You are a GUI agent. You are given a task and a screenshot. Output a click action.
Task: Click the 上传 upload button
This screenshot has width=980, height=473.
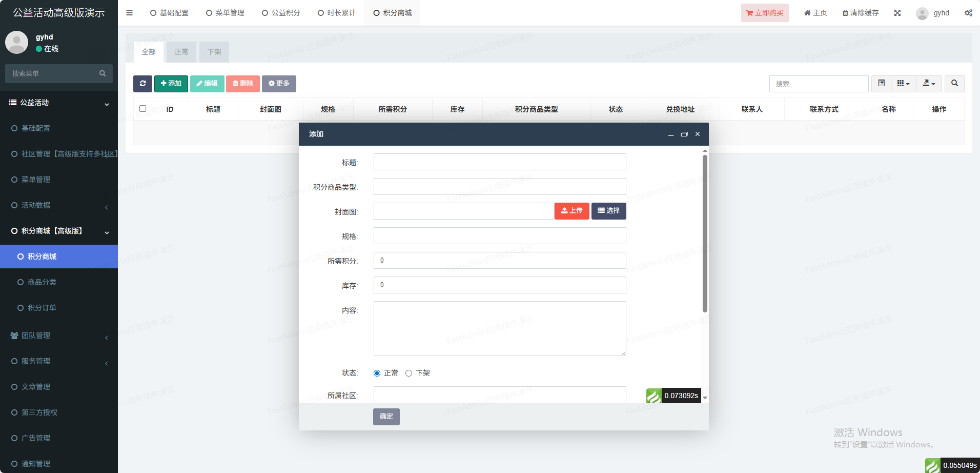click(571, 211)
